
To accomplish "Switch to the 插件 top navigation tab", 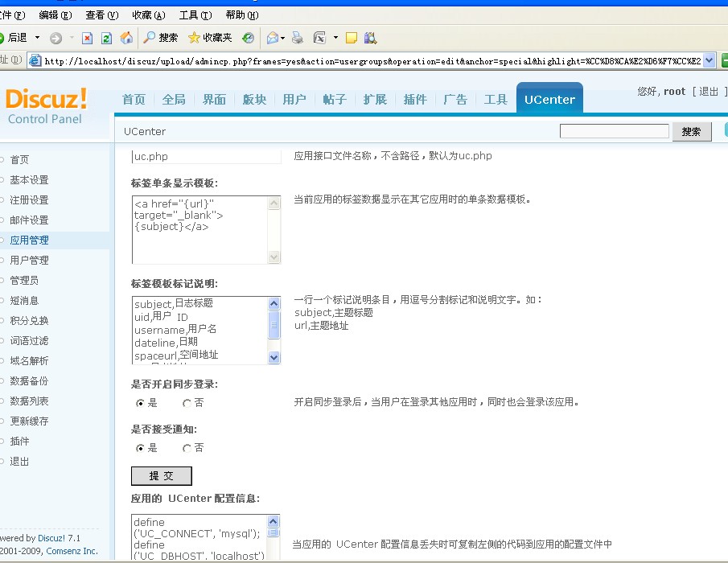I will click(x=415, y=99).
